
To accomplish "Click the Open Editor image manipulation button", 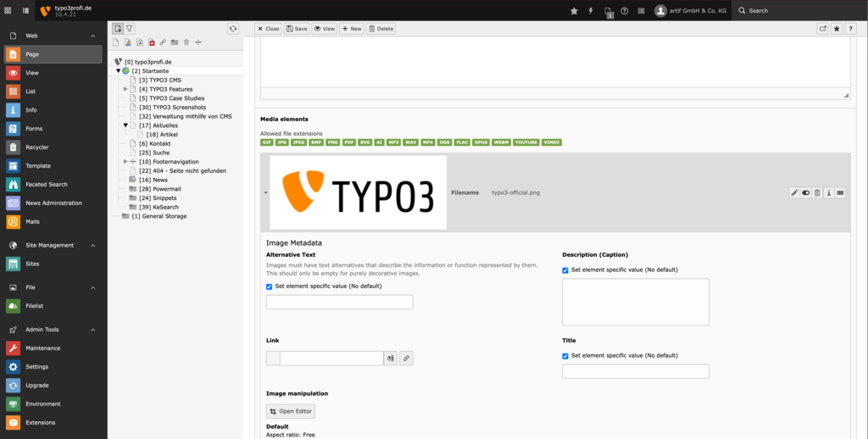I will click(291, 411).
